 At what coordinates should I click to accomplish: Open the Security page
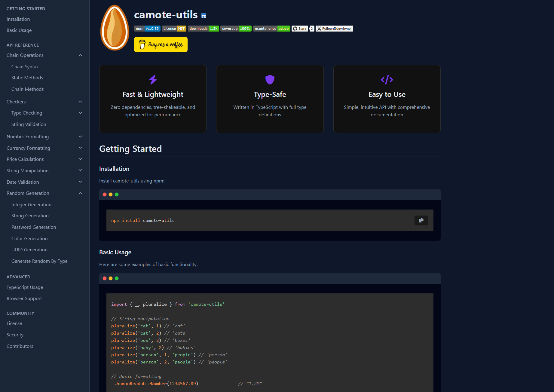(15, 335)
